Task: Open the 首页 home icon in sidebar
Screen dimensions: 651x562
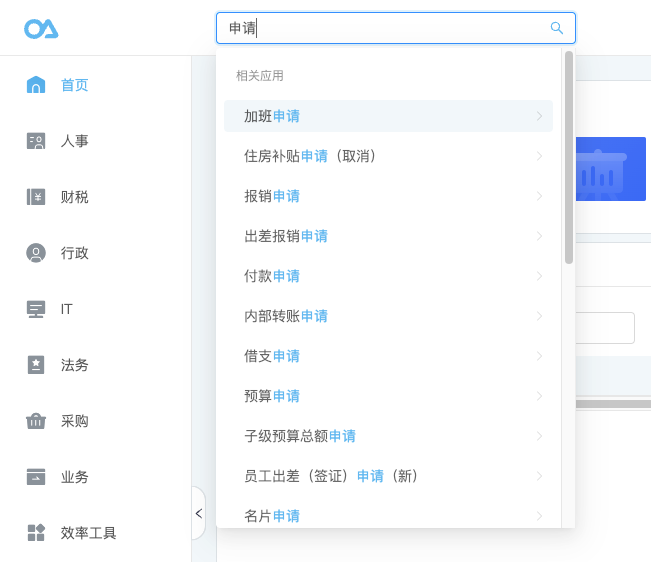Action: [x=36, y=85]
